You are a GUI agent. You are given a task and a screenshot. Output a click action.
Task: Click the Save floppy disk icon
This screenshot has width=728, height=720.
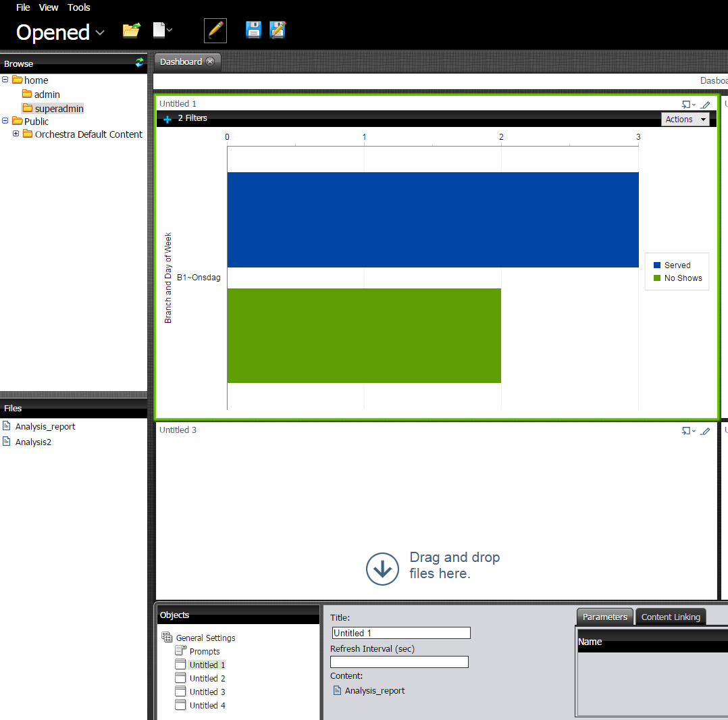click(253, 30)
